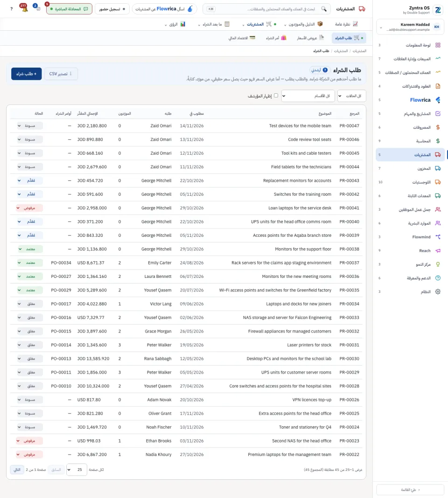Open the Flowmind icon in sidebar

pyautogui.click(x=438, y=237)
